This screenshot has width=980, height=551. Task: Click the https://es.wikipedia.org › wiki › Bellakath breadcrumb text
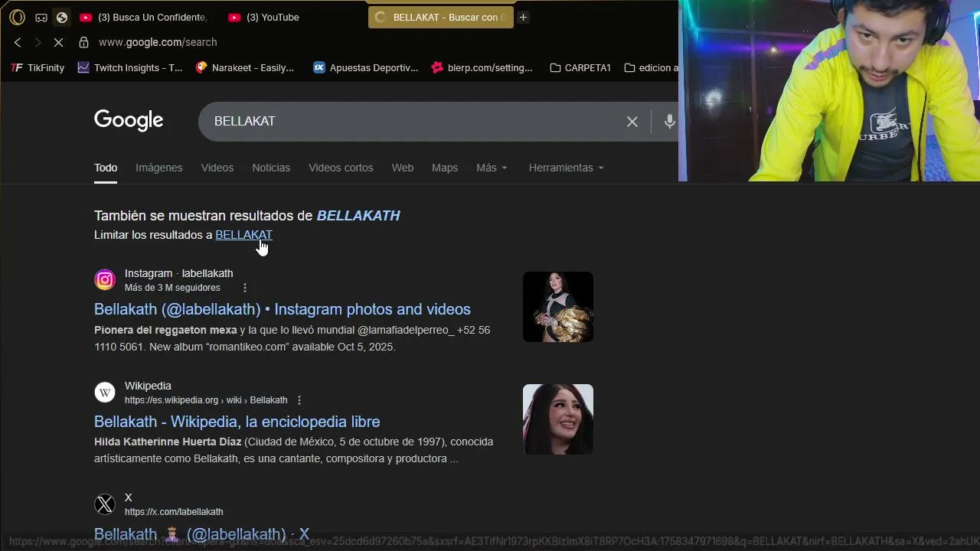206,400
